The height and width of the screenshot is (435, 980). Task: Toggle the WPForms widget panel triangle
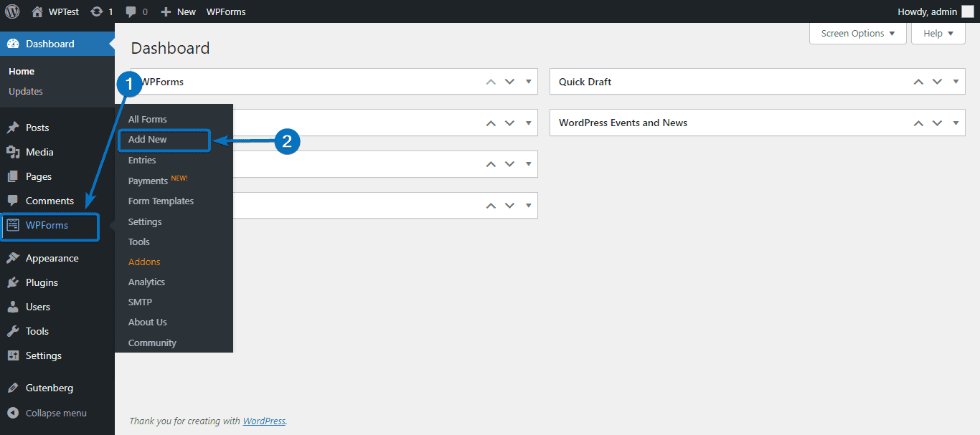[x=528, y=82]
